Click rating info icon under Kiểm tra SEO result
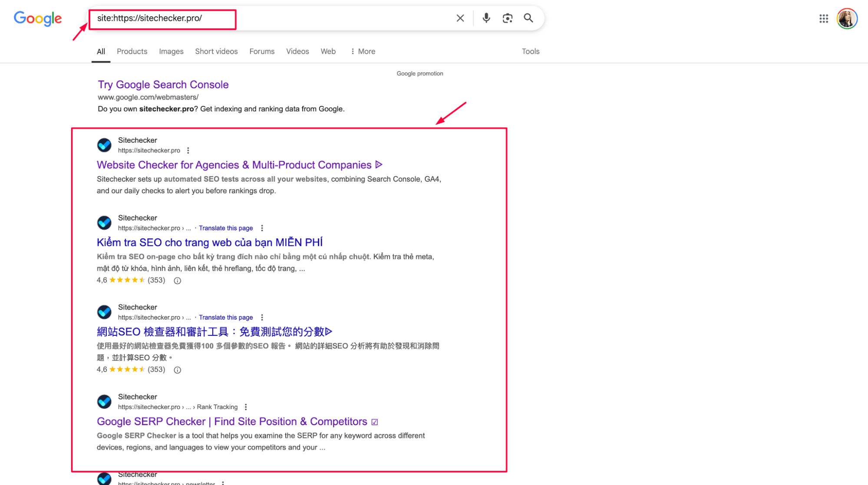Viewport: 868px width, 485px height. coord(177,281)
